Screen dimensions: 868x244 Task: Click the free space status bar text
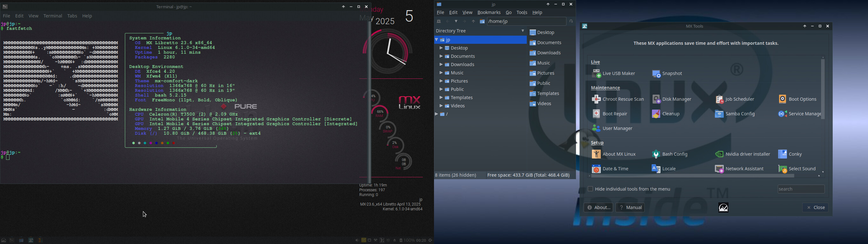528,175
